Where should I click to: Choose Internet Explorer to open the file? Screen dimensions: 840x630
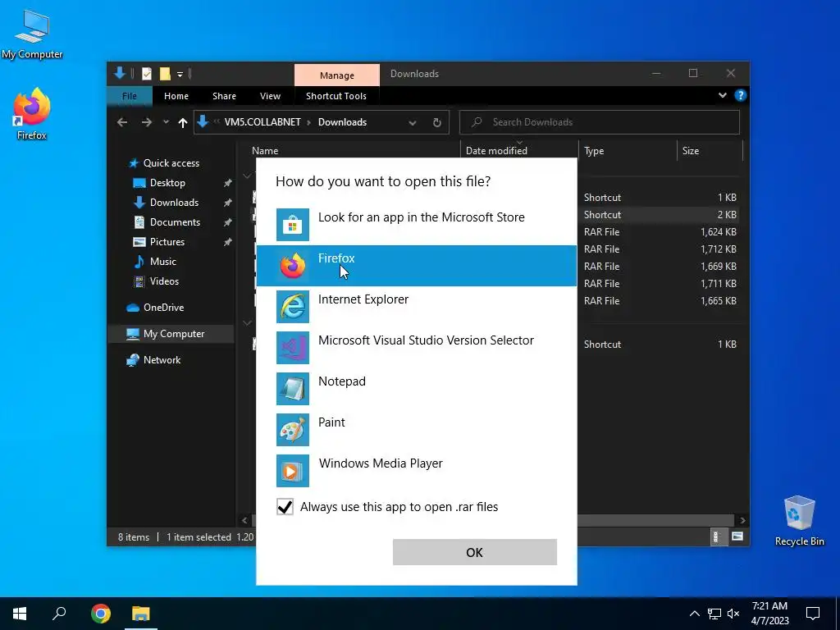[x=416, y=307]
